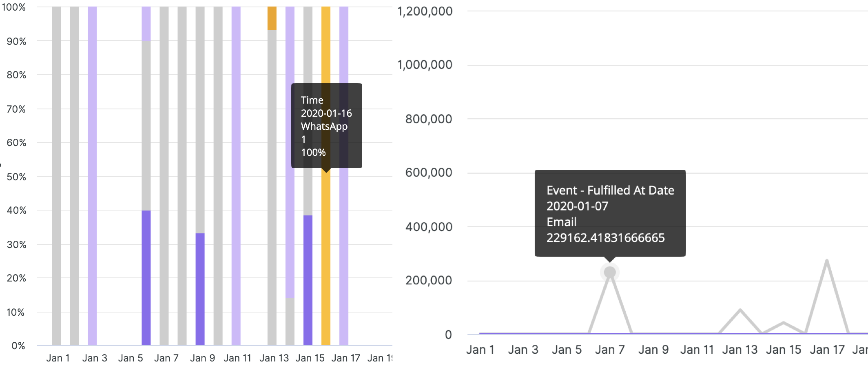The image size is (868, 368).
Task: Click the dark purple segment of Jan 6 bar
Action: 146,278
